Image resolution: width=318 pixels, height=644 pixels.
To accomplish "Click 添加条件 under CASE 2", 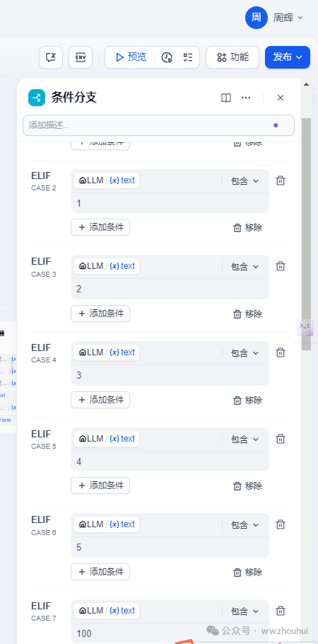I will [100, 227].
